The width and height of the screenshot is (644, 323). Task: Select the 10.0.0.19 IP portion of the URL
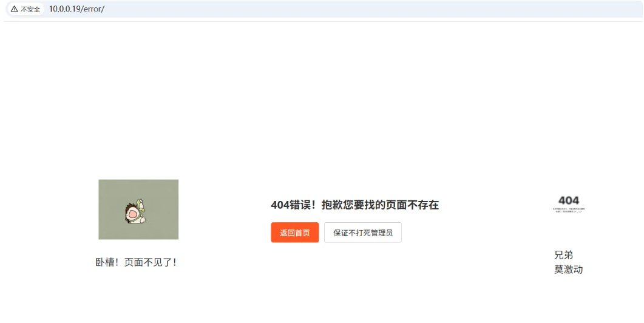point(65,8)
